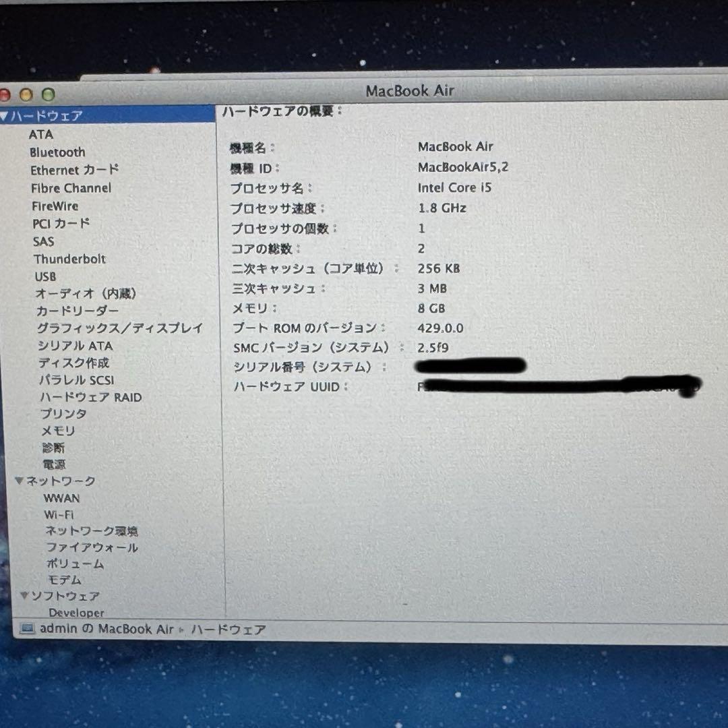Screen dimensions: 728x728
Task: Open ハードウェア RAID in the sidebar
Action: 91,397
